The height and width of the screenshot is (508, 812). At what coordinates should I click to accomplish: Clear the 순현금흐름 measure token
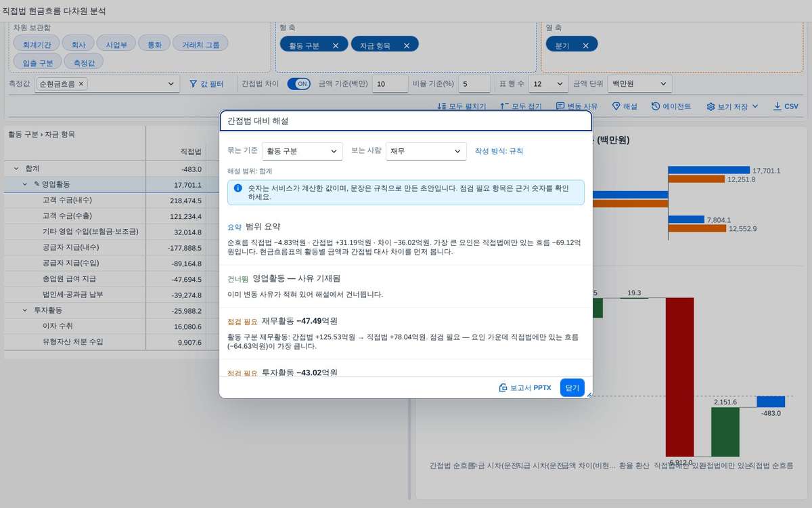point(81,84)
